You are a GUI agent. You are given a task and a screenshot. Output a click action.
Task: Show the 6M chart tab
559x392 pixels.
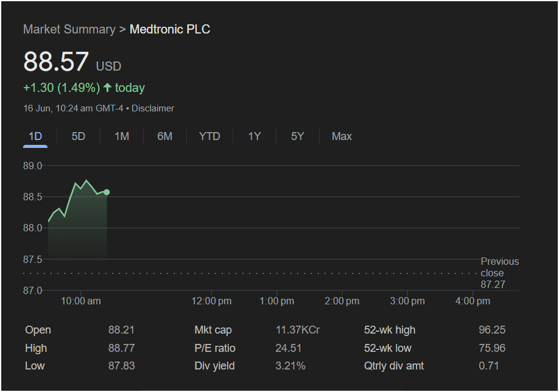pos(164,136)
